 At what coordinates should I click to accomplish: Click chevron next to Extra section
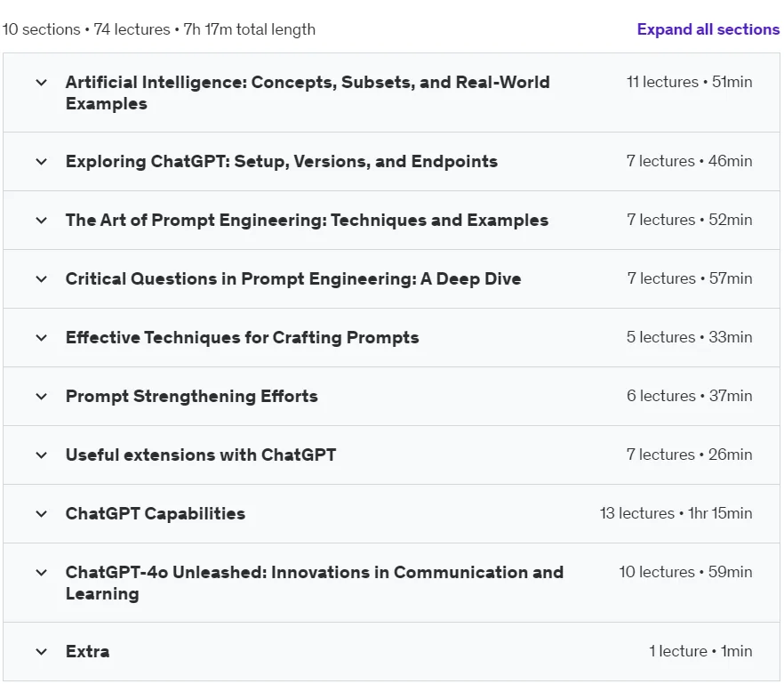[x=42, y=651]
